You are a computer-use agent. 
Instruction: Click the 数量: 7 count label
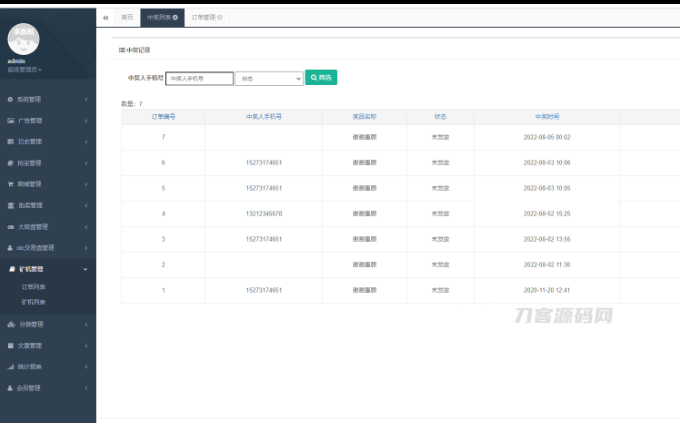pos(132,104)
